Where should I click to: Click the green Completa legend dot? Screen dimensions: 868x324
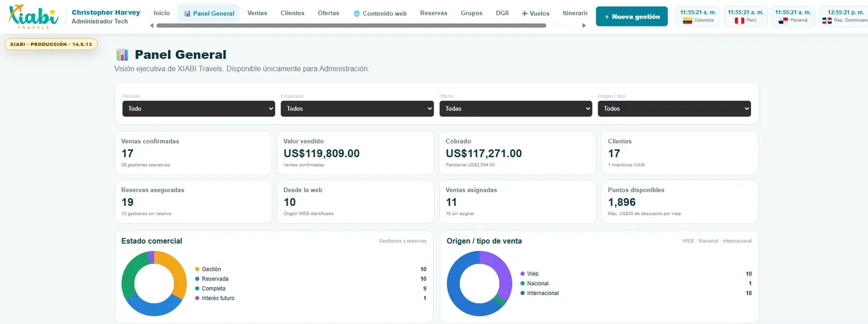[x=197, y=289]
